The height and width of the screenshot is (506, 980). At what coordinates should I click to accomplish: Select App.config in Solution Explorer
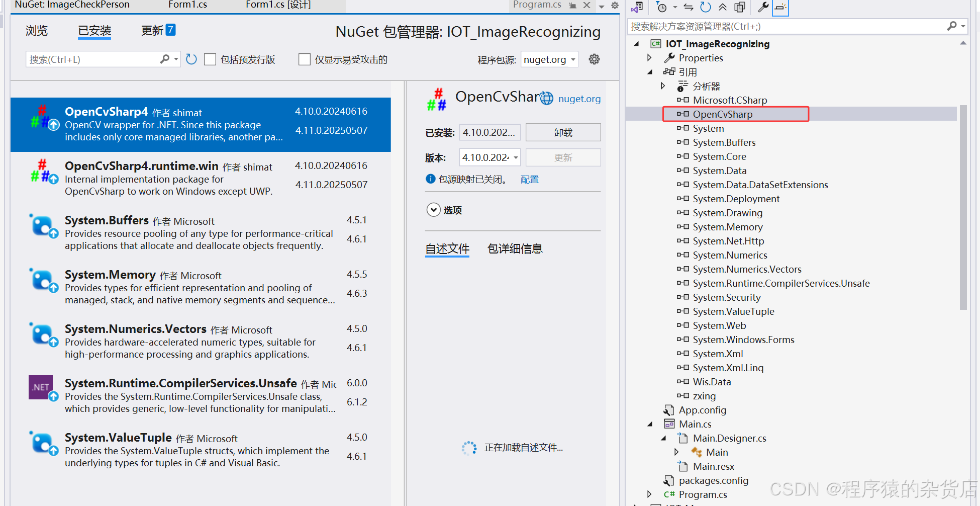click(703, 410)
